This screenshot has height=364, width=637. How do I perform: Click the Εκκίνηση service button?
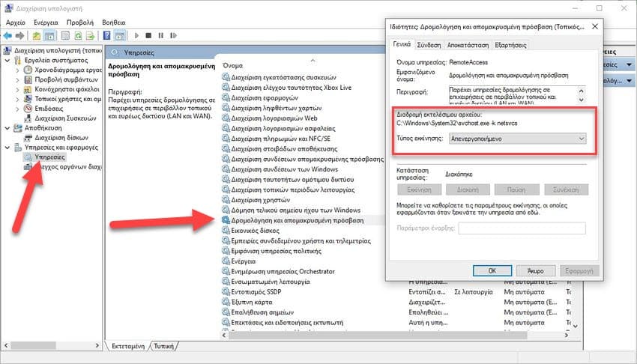click(x=419, y=189)
